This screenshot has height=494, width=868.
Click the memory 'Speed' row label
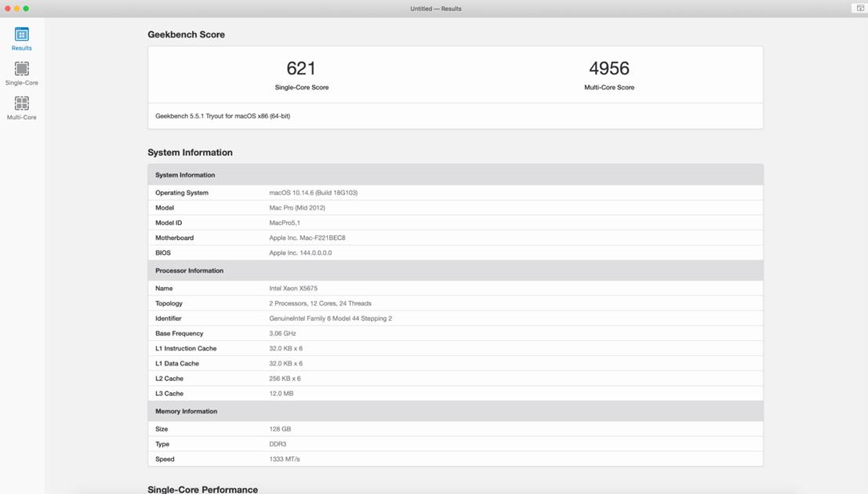(x=165, y=459)
